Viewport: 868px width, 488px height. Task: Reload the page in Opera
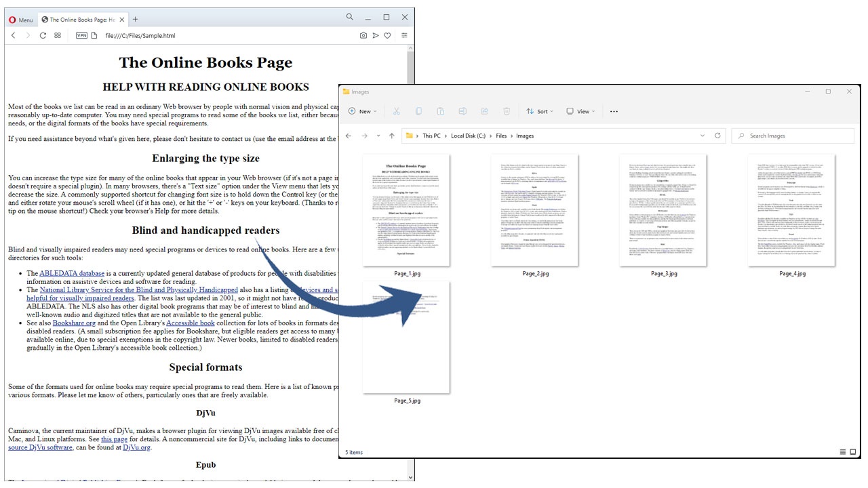pos(43,35)
